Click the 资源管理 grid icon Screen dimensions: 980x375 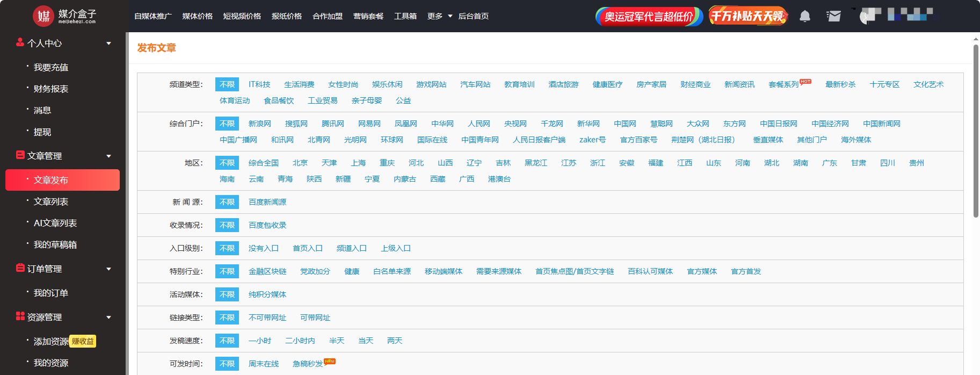click(20, 316)
